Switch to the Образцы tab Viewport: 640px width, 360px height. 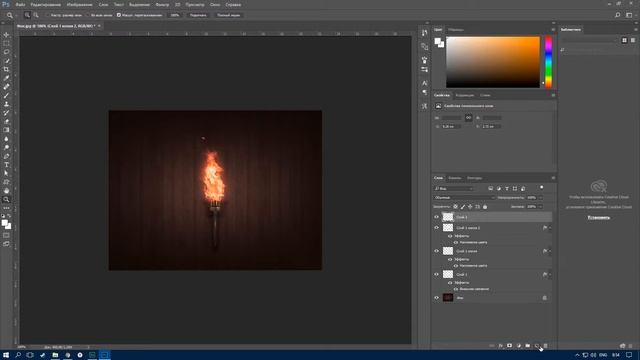pos(456,30)
